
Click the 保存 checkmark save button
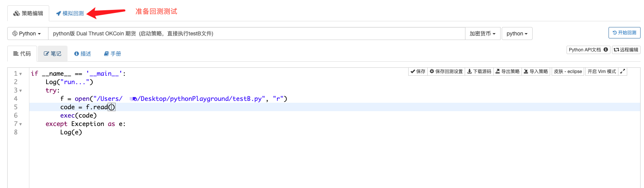(x=418, y=72)
